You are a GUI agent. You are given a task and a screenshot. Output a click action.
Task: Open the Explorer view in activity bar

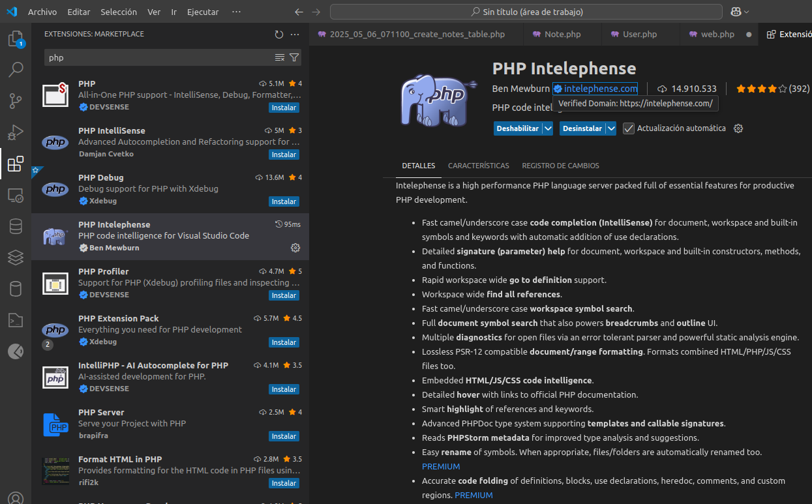click(x=16, y=38)
